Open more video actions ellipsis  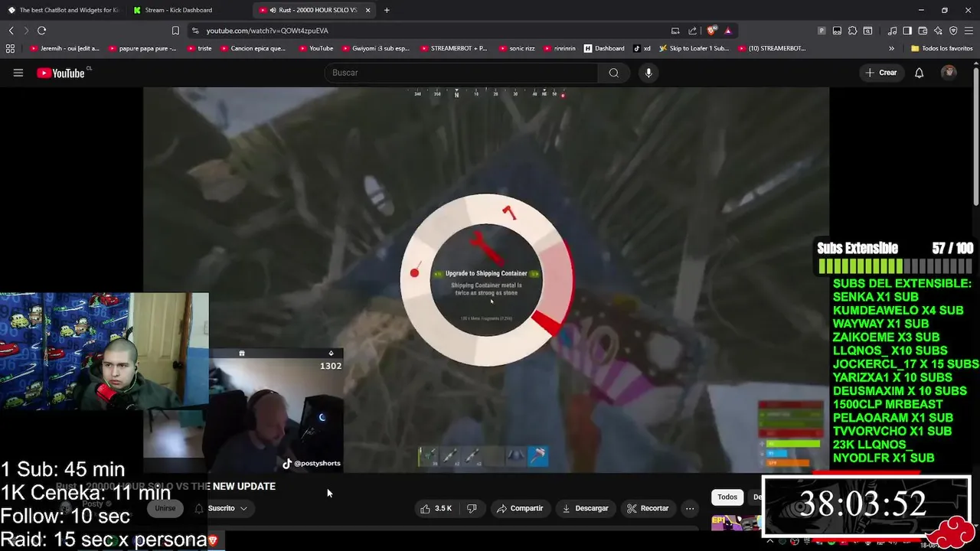(690, 508)
